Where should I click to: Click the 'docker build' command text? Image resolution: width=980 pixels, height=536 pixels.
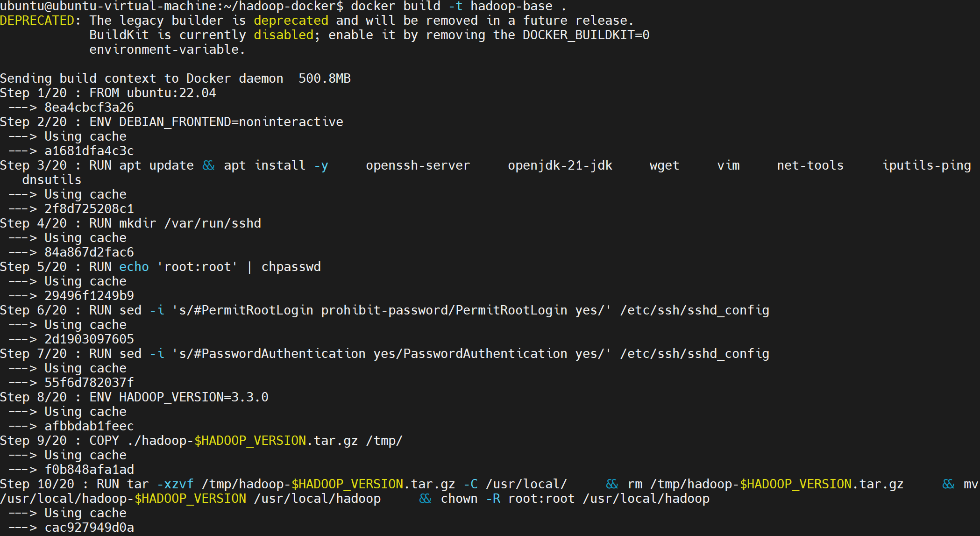coord(395,6)
